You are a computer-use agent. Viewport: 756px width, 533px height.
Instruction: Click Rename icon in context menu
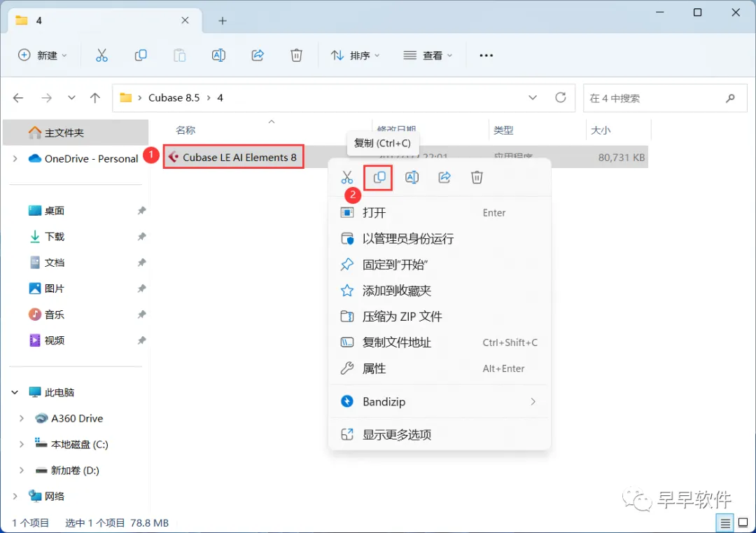tap(412, 177)
